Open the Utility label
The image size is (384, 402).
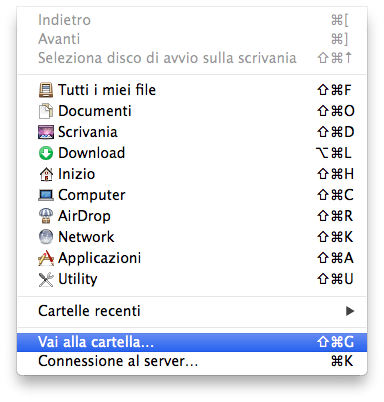point(78,279)
